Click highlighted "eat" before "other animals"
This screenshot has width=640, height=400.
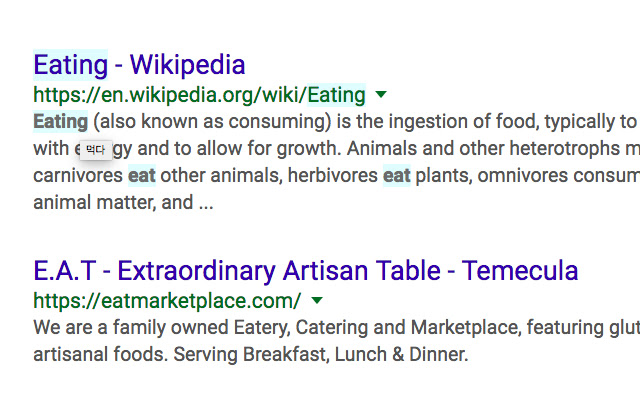point(141,176)
